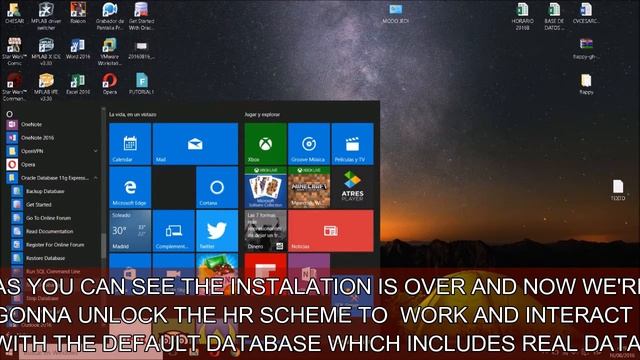This screenshot has width=640, height=360.
Task: Open the Calendar tile in Start menu
Action: pyautogui.click(x=130, y=144)
